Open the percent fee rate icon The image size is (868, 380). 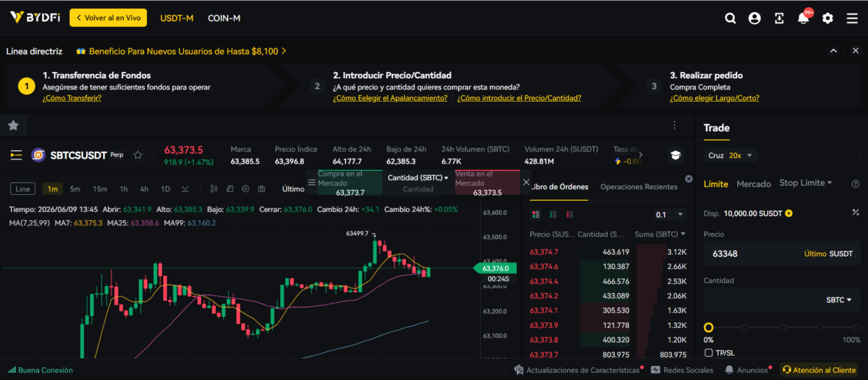point(856,213)
